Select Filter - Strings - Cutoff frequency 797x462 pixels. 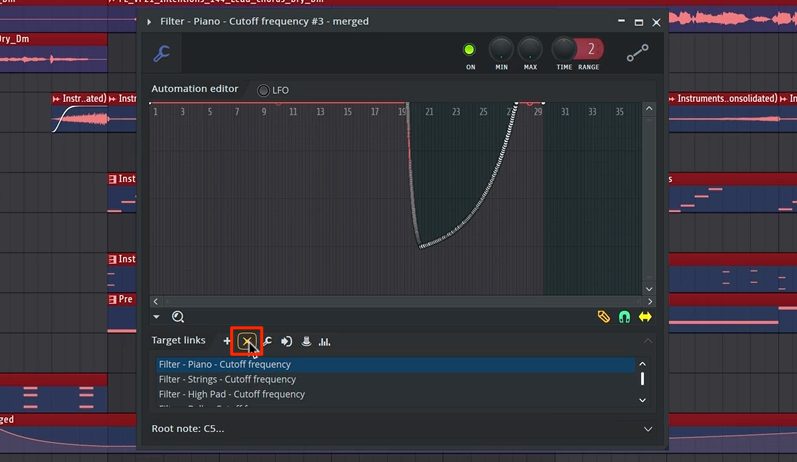pyautogui.click(x=395, y=379)
